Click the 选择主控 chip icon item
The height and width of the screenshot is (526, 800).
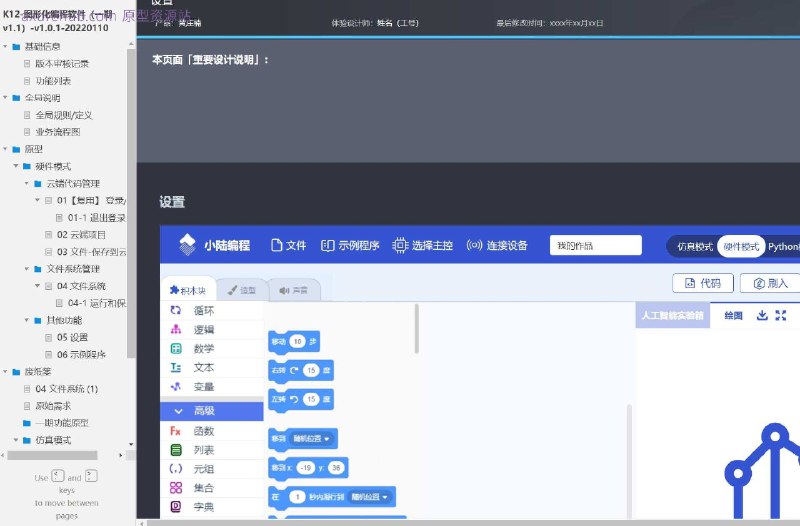click(x=422, y=245)
